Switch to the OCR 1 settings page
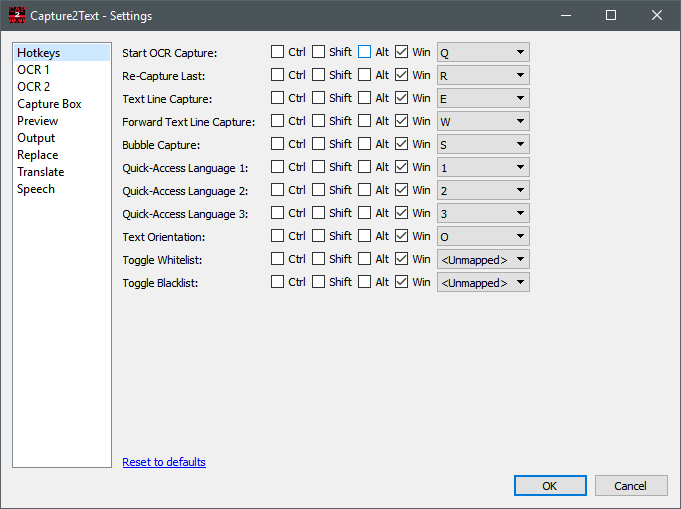This screenshot has width=681, height=509. coord(33,70)
